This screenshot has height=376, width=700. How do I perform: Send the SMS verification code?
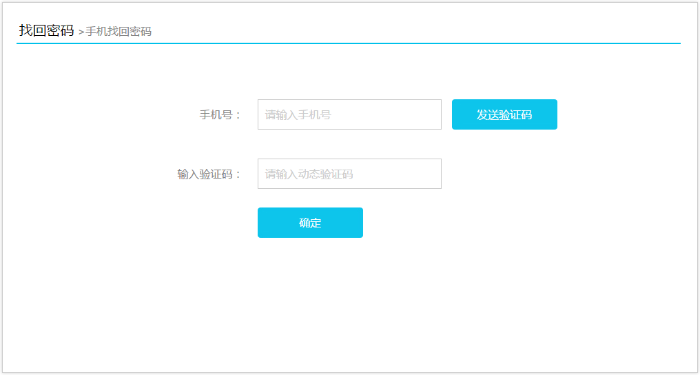(504, 114)
